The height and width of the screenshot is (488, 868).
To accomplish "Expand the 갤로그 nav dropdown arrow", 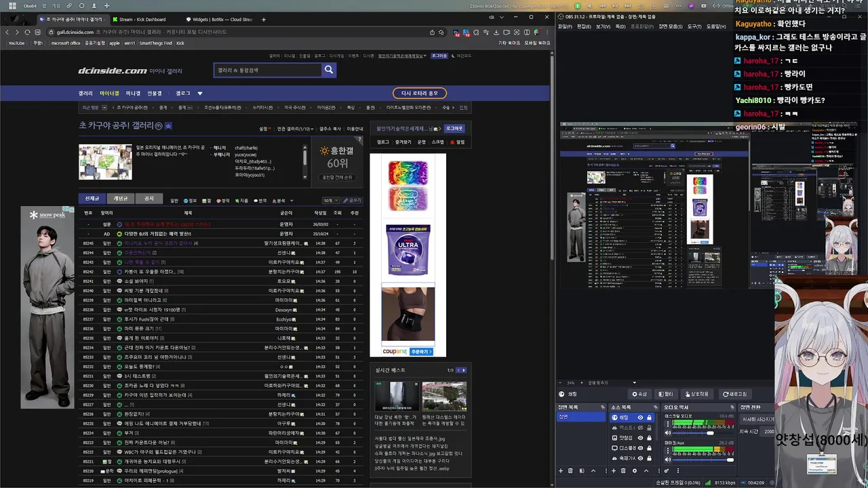I will (x=200, y=94).
